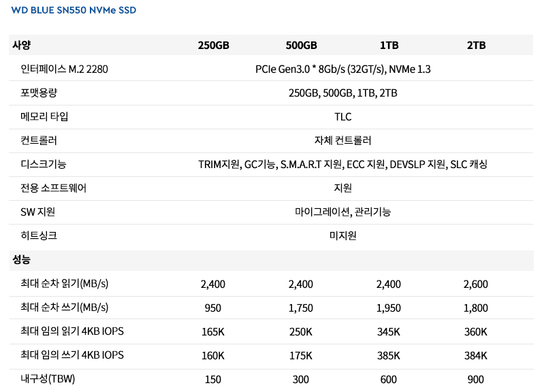The width and height of the screenshot is (544, 392).
Task: Select the 2TB column header
Action: [x=476, y=46]
